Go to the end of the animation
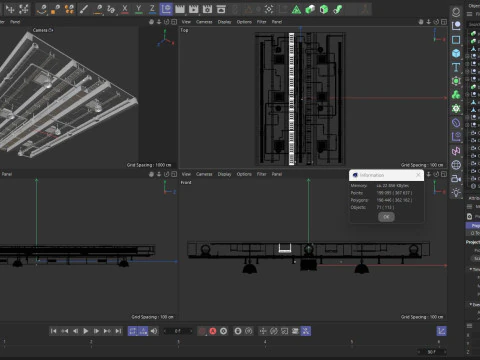The width and height of the screenshot is (480, 360). coord(118,331)
